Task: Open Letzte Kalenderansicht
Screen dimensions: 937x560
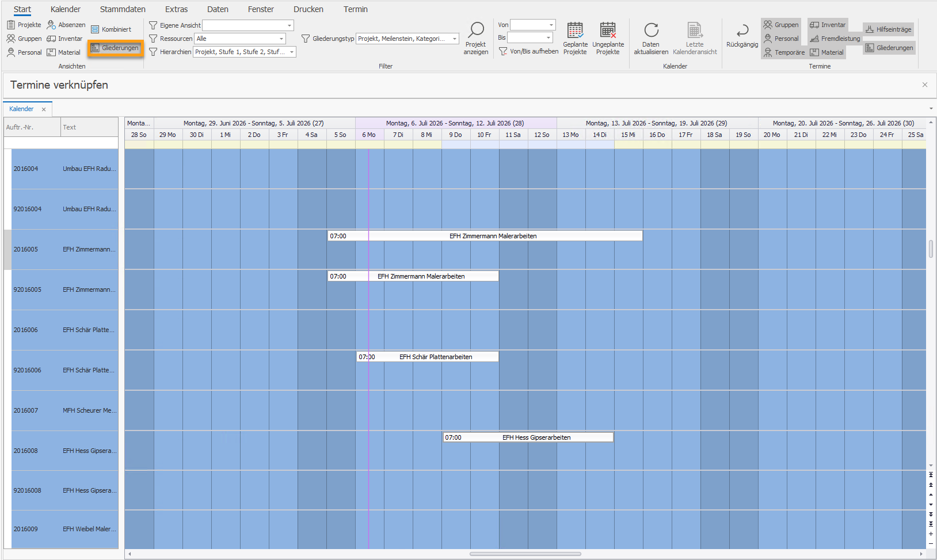Action: click(695, 38)
